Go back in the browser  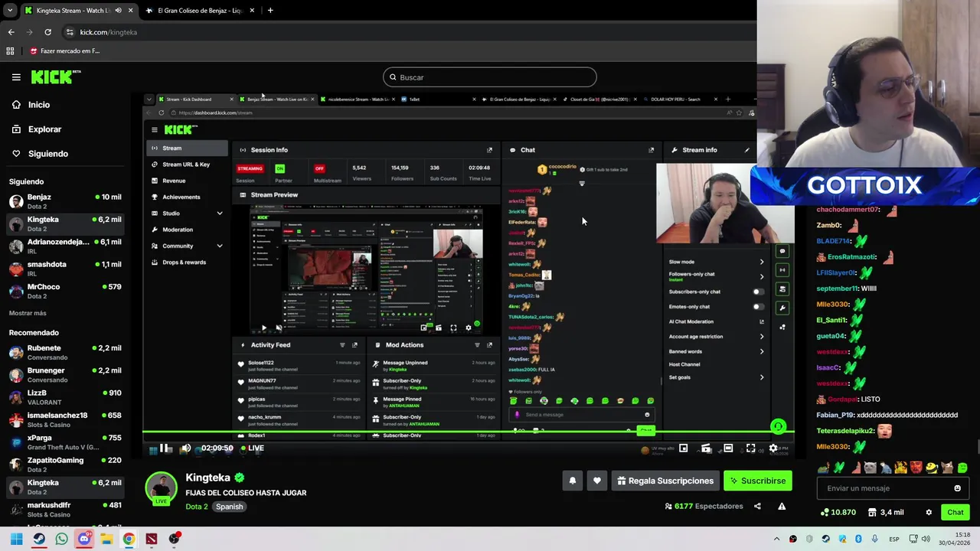click(x=11, y=32)
